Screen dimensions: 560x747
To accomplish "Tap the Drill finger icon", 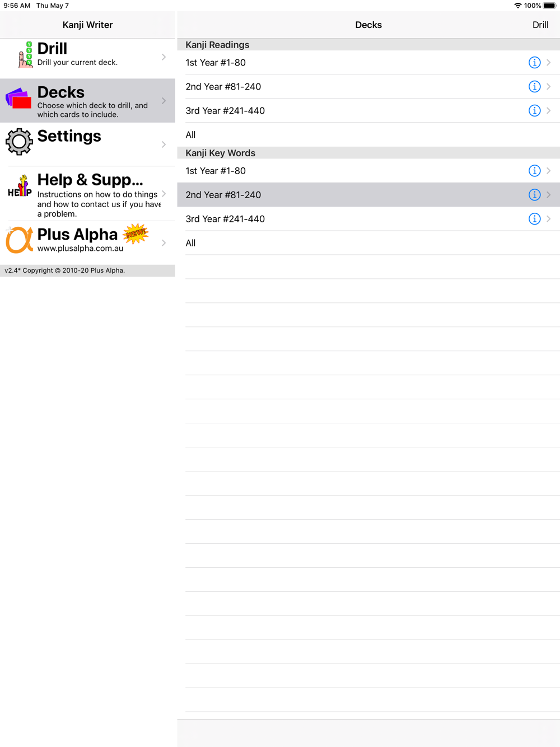I will pyautogui.click(x=25, y=54).
